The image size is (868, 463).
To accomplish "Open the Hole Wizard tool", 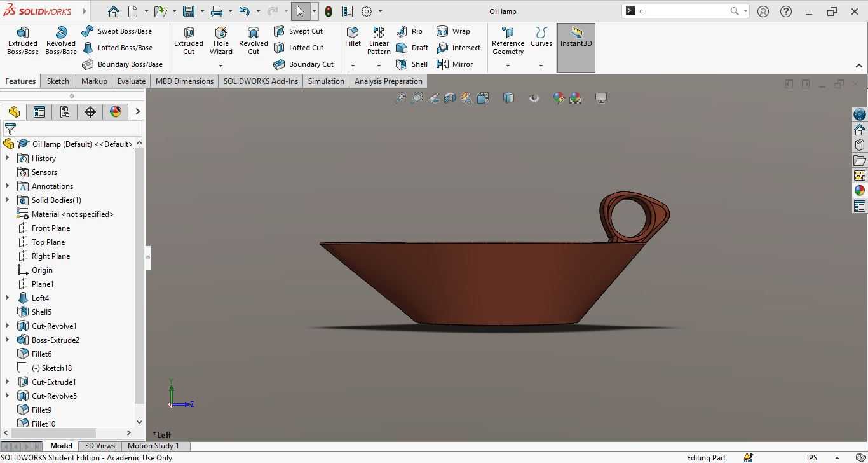I will click(x=221, y=41).
